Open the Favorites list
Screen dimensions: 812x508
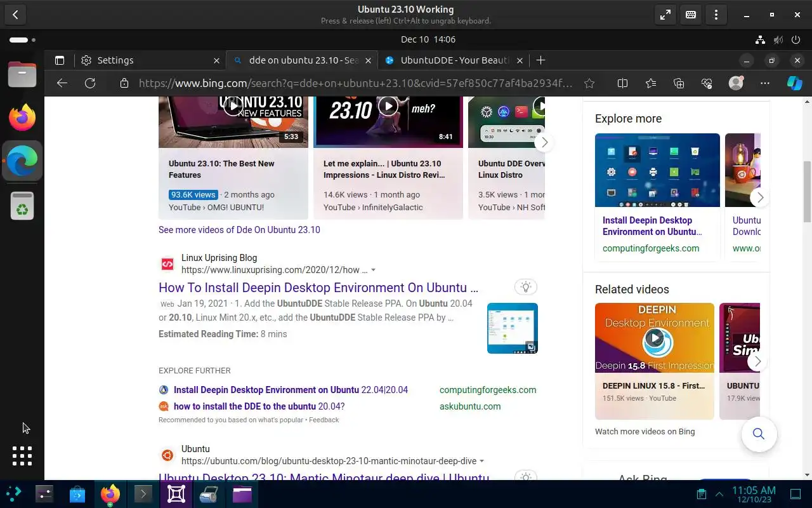[651, 83]
